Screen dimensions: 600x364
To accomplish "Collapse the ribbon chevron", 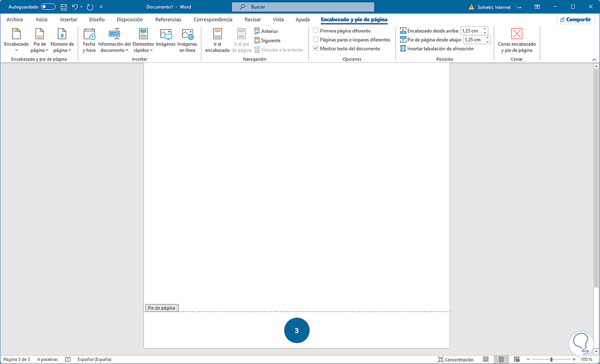I will pos(594,58).
